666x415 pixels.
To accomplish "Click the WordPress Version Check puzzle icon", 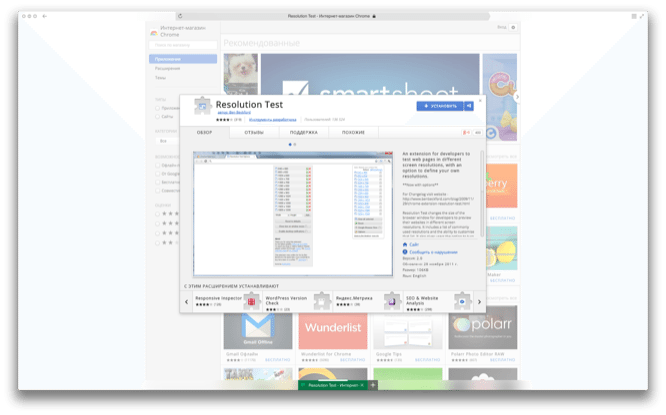I will tap(322, 301).
